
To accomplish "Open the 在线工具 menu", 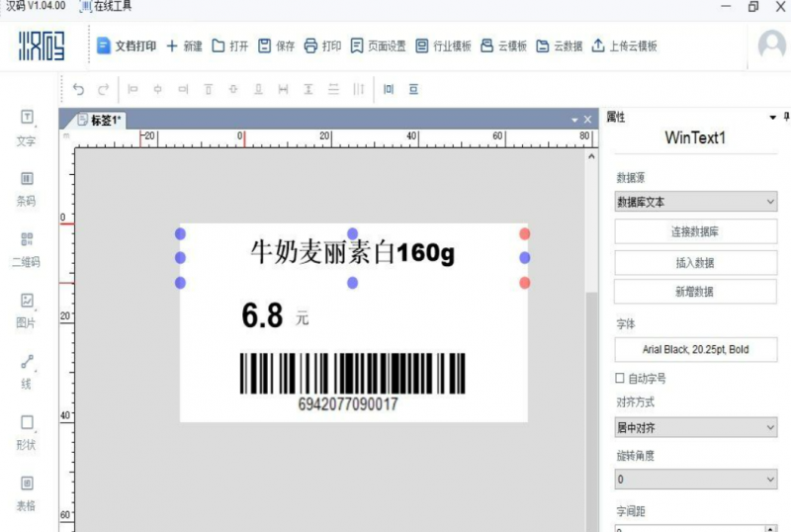I will point(107,6).
